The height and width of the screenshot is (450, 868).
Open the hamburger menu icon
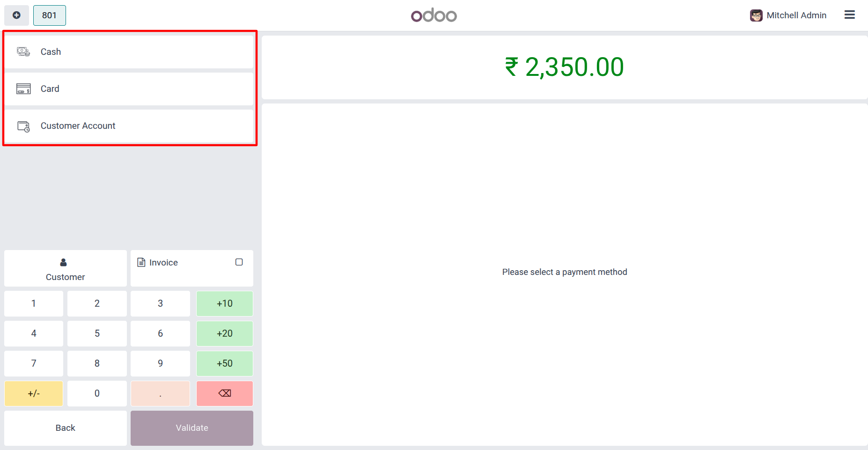point(850,15)
